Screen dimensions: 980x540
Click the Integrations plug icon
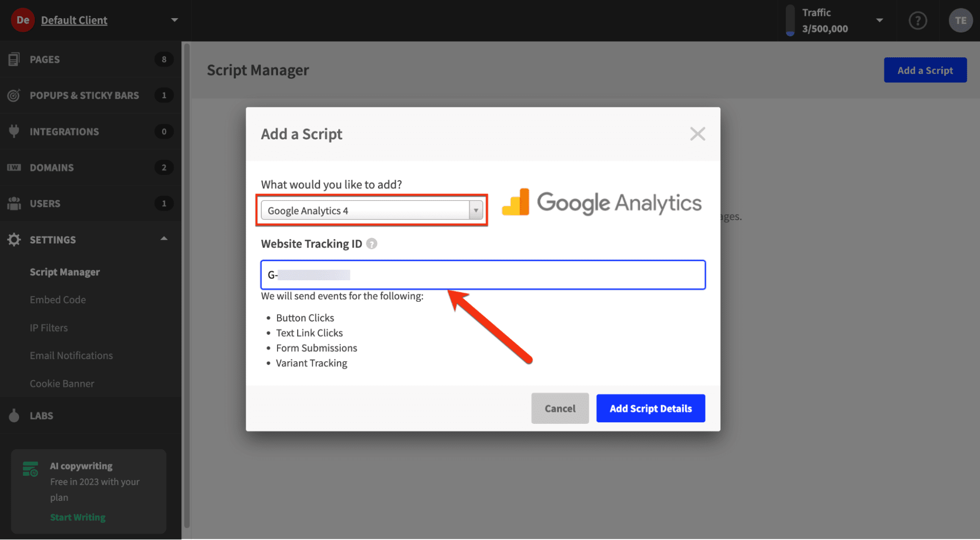click(x=14, y=131)
